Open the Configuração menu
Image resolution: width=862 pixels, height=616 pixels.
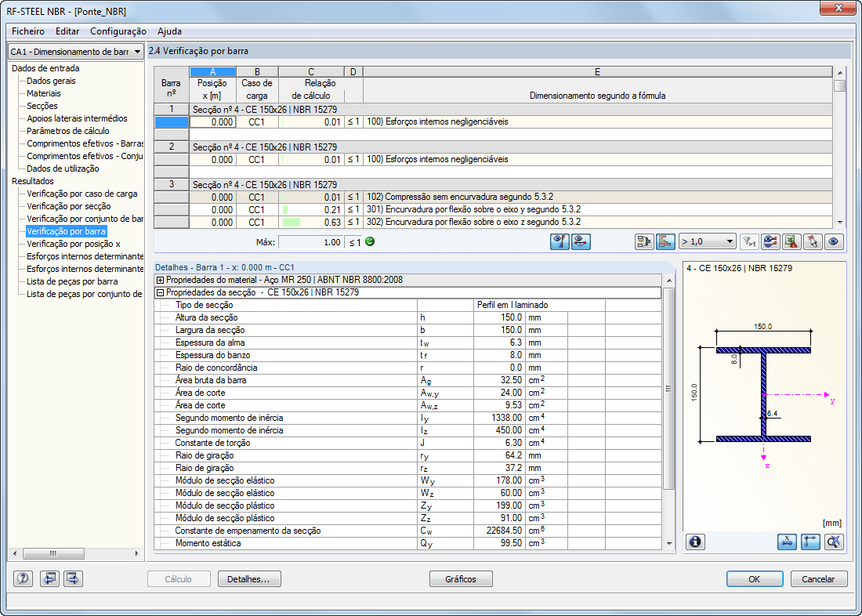[118, 31]
